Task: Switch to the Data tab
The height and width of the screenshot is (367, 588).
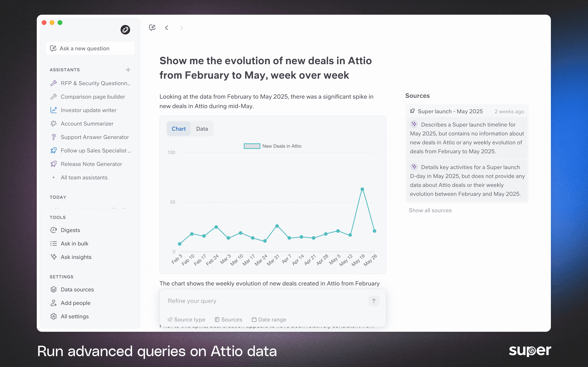Action: pyautogui.click(x=202, y=129)
